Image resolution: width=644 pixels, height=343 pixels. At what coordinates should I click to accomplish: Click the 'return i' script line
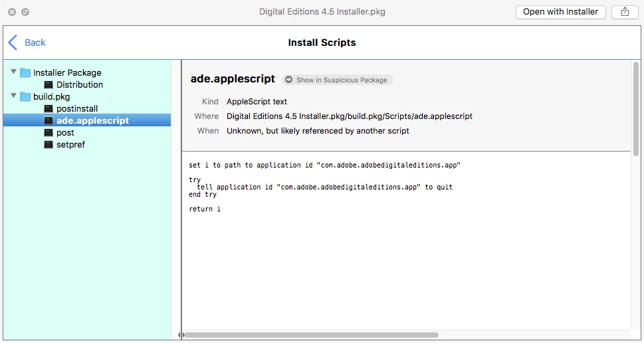[x=205, y=209]
